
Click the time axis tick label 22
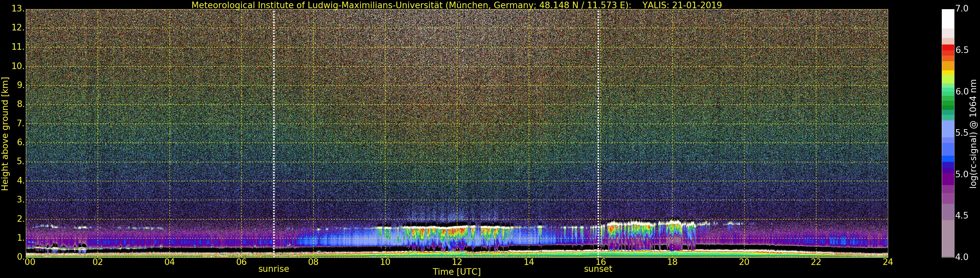click(816, 262)
